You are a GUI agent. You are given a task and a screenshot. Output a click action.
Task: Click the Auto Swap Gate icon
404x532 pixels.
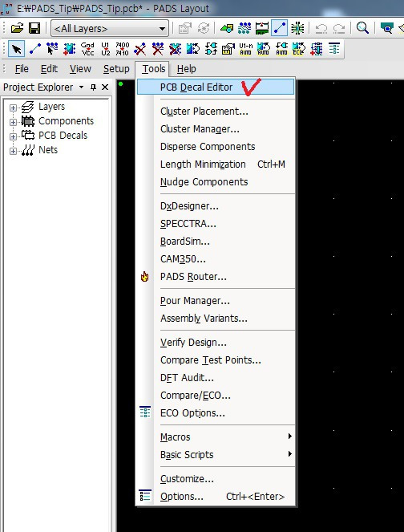click(281, 49)
